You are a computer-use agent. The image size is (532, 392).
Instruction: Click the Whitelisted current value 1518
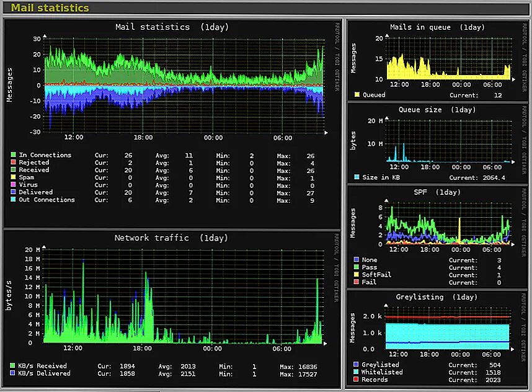493,373
